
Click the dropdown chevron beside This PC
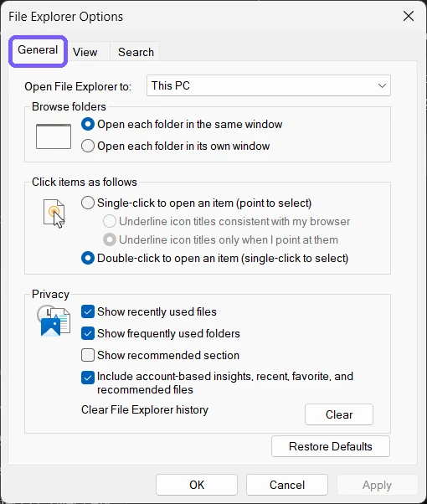point(382,85)
